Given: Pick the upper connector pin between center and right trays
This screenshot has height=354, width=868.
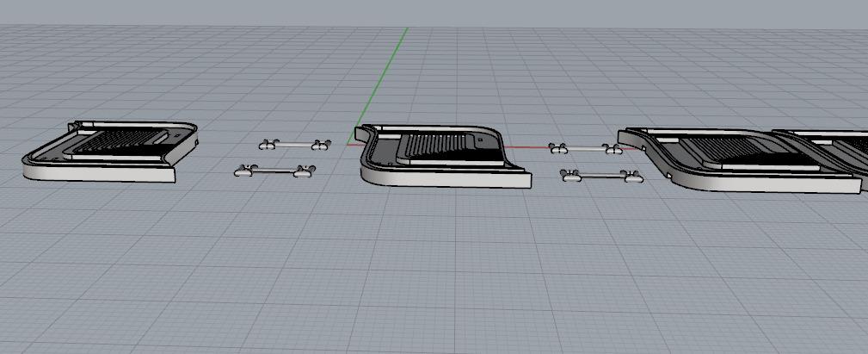Looking at the screenshot, I should (586, 148).
